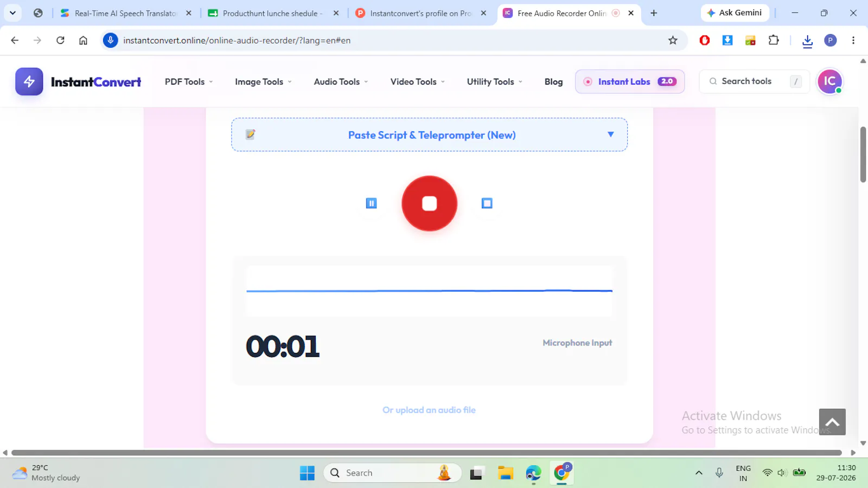Reload the current page
This screenshot has width=868, height=488.
[x=60, y=40]
